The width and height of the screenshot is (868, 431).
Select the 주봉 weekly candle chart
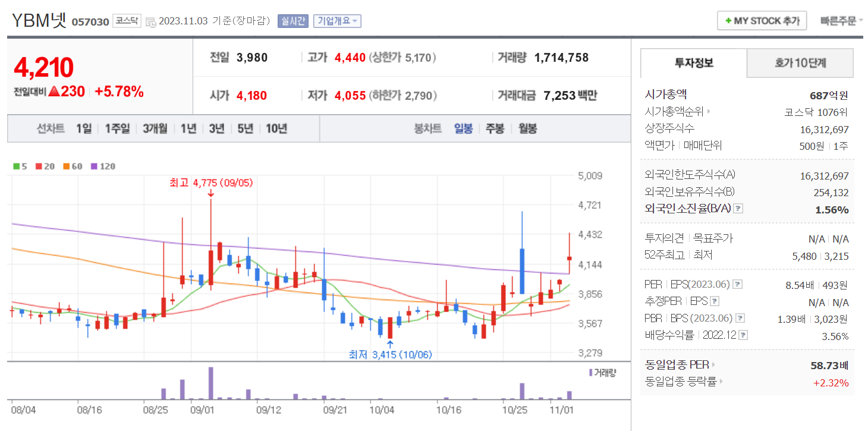495,128
